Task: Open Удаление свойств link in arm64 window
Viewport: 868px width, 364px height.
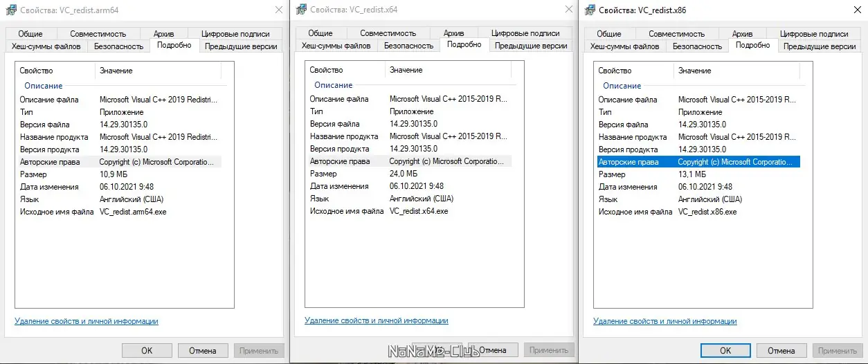Action: (87, 321)
